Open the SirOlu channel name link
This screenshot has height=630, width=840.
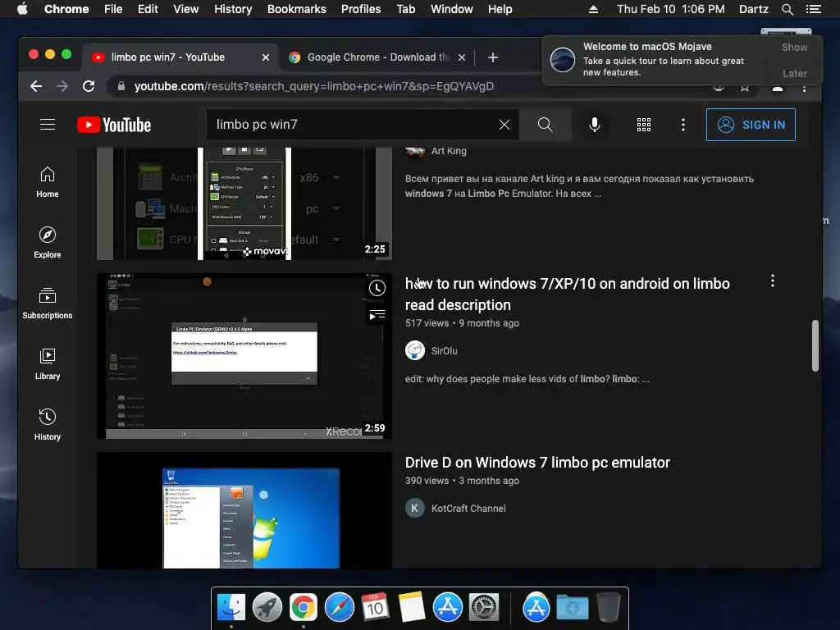coord(444,351)
